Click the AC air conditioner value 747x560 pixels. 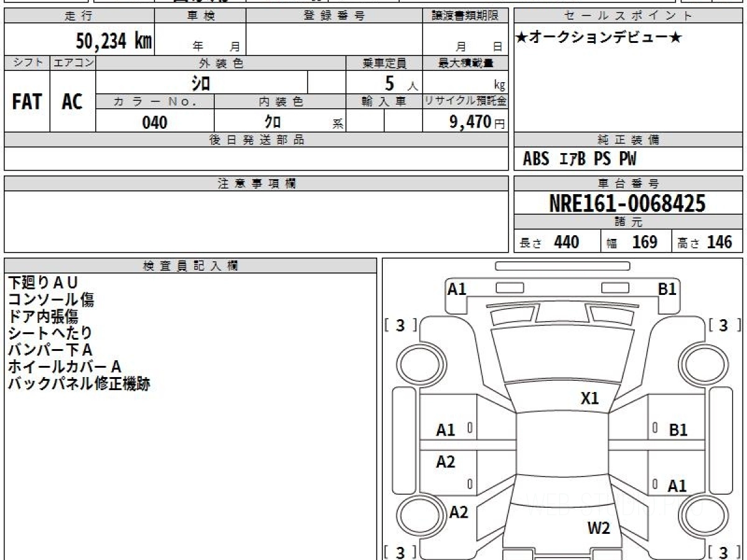[73, 101]
